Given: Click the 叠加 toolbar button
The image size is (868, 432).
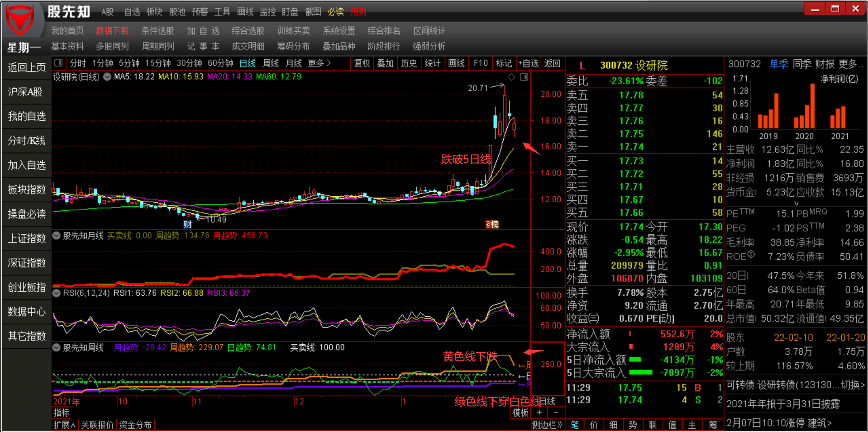Looking at the screenshot, I should coord(386,63).
